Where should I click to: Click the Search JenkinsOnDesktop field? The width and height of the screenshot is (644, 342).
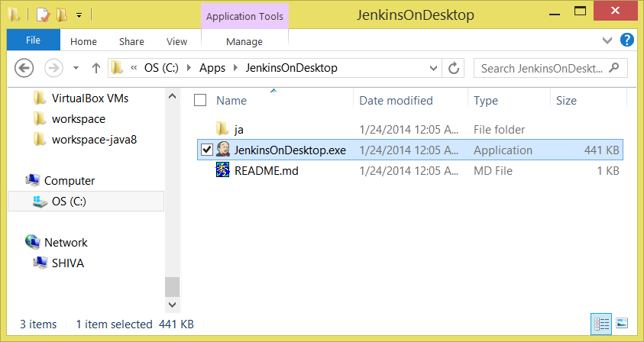550,68
